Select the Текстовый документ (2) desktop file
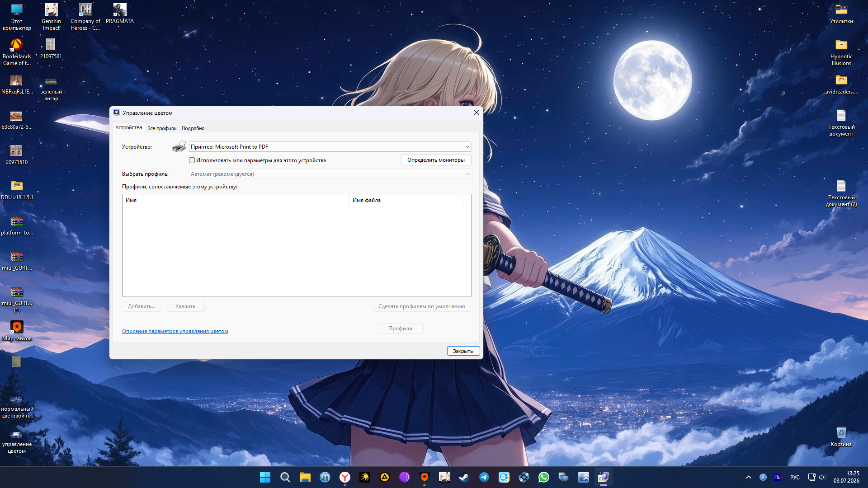 841,193
